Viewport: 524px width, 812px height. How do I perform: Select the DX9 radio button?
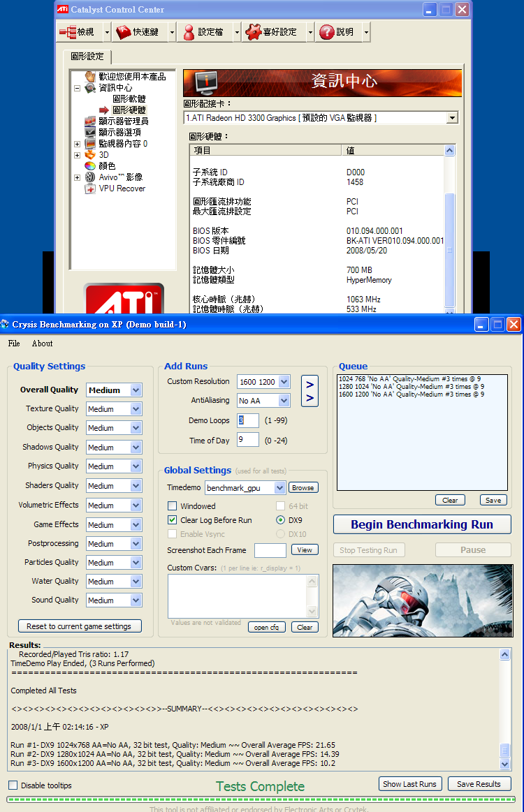pos(281,520)
